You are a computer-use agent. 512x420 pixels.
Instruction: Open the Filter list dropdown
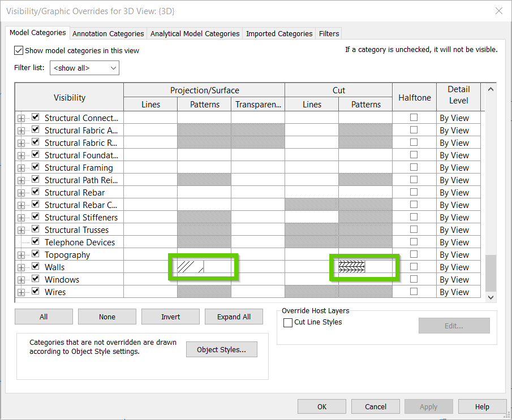click(84, 68)
